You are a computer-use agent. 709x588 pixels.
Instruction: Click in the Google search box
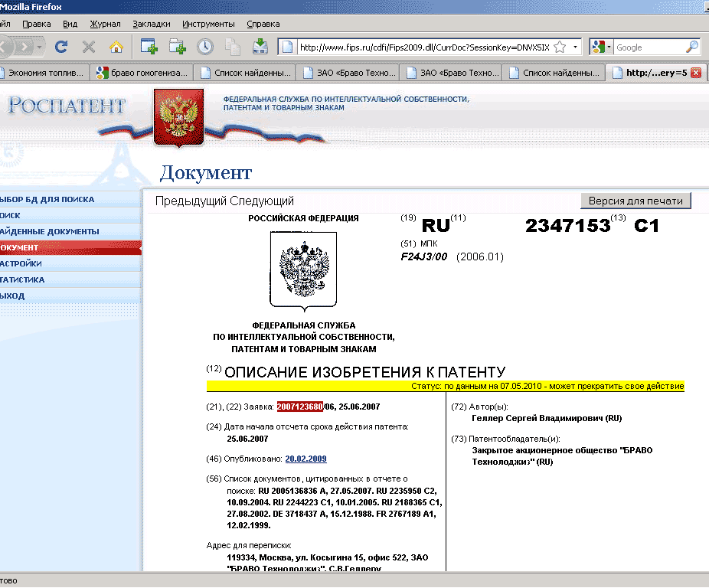(x=650, y=47)
